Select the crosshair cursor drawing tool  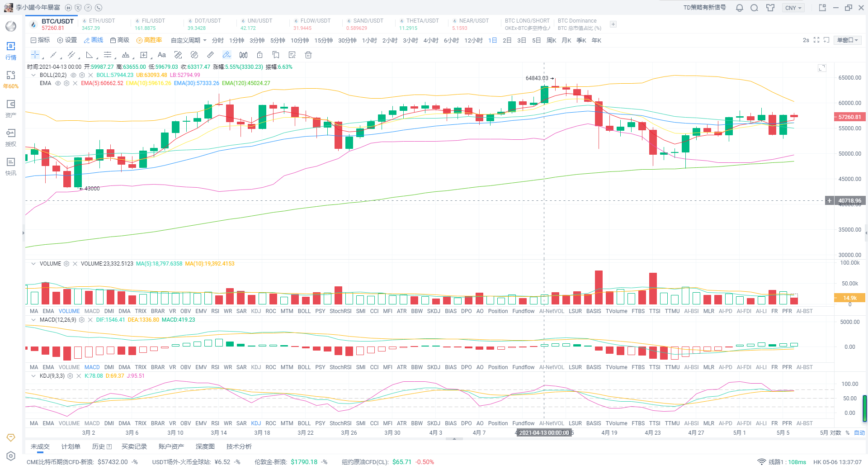click(x=35, y=55)
